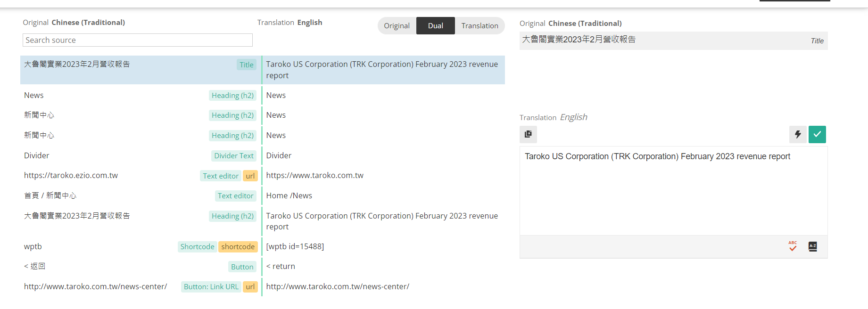Focus the Search source input field

pyautogui.click(x=138, y=40)
